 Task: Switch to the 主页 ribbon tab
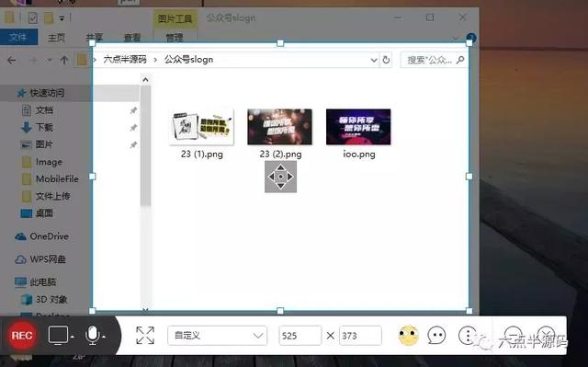[56, 37]
